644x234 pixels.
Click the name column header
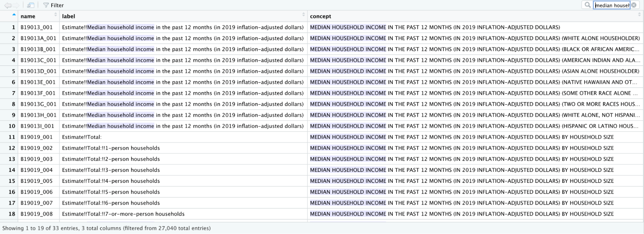pyautogui.click(x=28, y=16)
